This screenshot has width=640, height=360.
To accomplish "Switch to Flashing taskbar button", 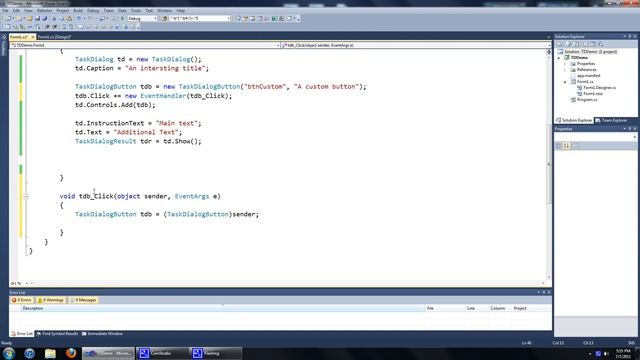I will [x=215, y=353].
